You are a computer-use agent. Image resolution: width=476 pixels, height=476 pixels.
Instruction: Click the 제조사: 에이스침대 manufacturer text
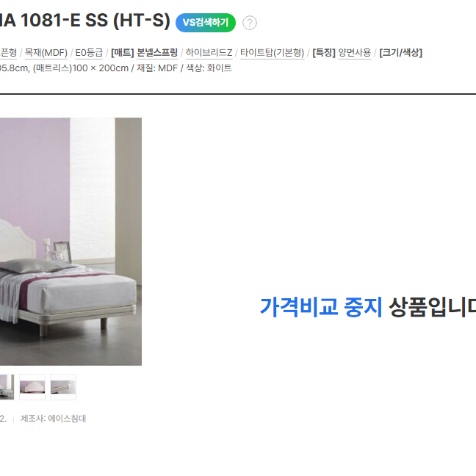(x=53, y=419)
